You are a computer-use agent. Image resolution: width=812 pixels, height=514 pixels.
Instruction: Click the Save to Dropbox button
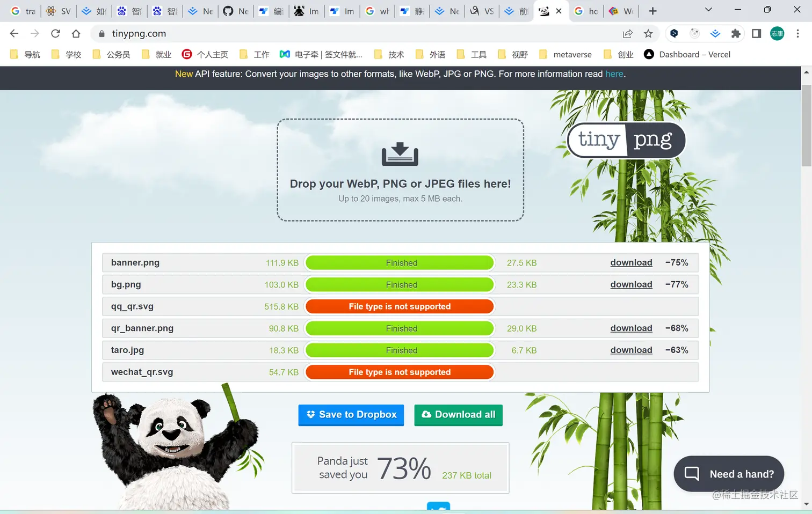(x=351, y=415)
